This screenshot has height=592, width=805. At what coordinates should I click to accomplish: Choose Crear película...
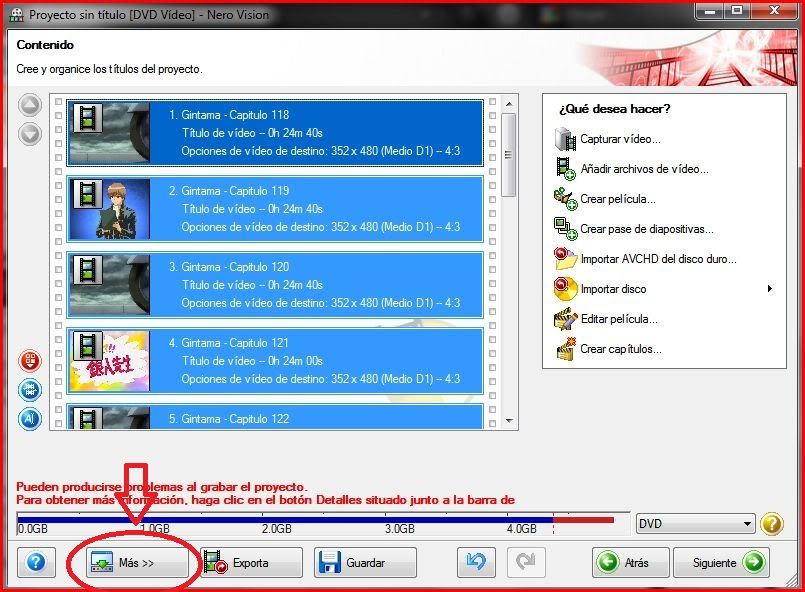point(618,199)
